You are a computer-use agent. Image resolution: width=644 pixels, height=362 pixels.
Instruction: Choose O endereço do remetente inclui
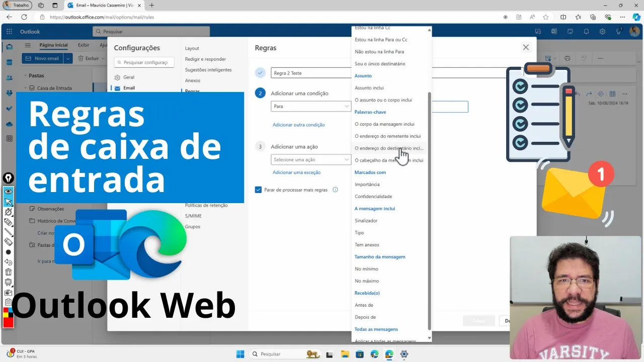point(387,136)
